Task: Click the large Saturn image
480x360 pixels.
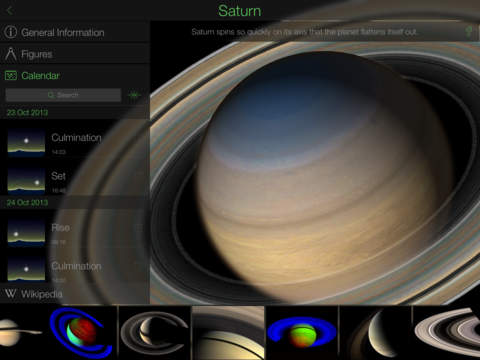Action: click(x=315, y=173)
